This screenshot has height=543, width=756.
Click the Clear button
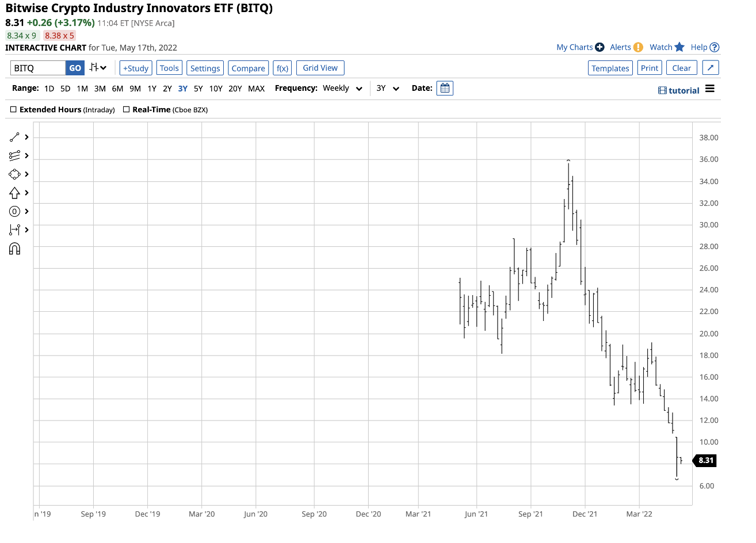(x=682, y=68)
